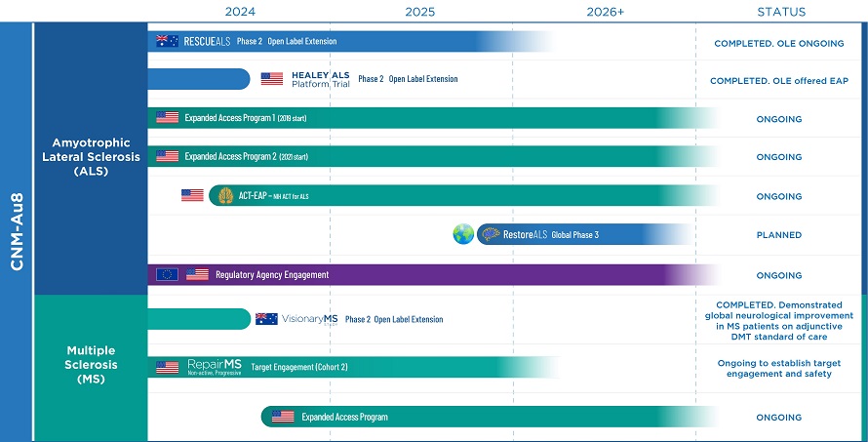Click the RepairMS Target Engagement (Cohort 2) text
Screen dimensions: 868x442
pos(299,368)
